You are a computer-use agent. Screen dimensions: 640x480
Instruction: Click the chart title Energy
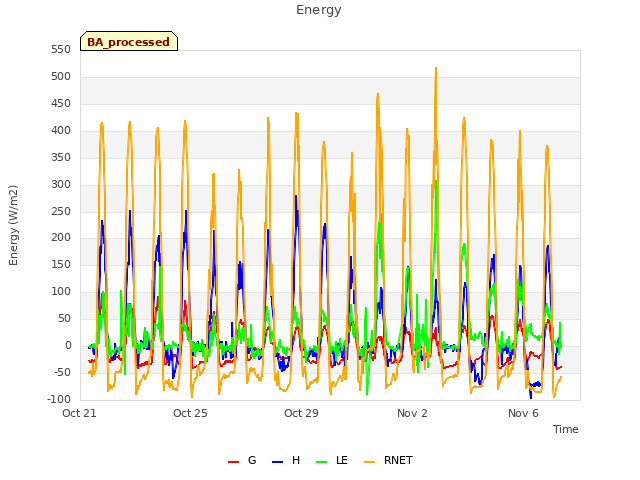point(318,10)
